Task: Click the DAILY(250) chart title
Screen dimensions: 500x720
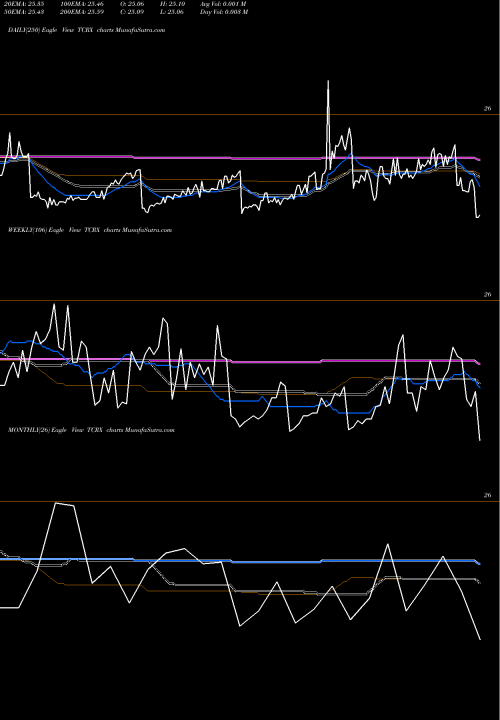Action: (86, 30)
